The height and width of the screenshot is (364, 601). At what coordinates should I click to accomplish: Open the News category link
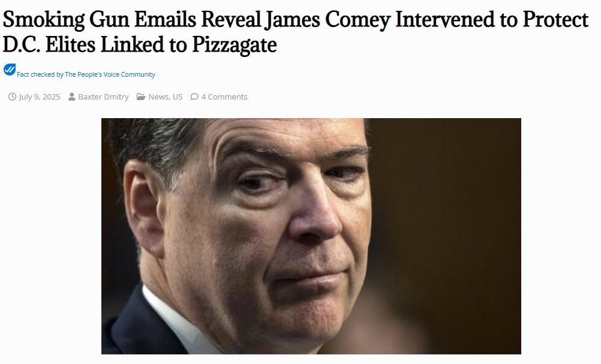point(158,97)
